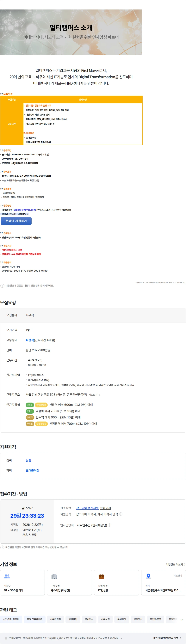The image size is (186, 644).
Task: Click the chevron beside work address 지도보기
Action: pyautogui.click(x=100, y=395)
